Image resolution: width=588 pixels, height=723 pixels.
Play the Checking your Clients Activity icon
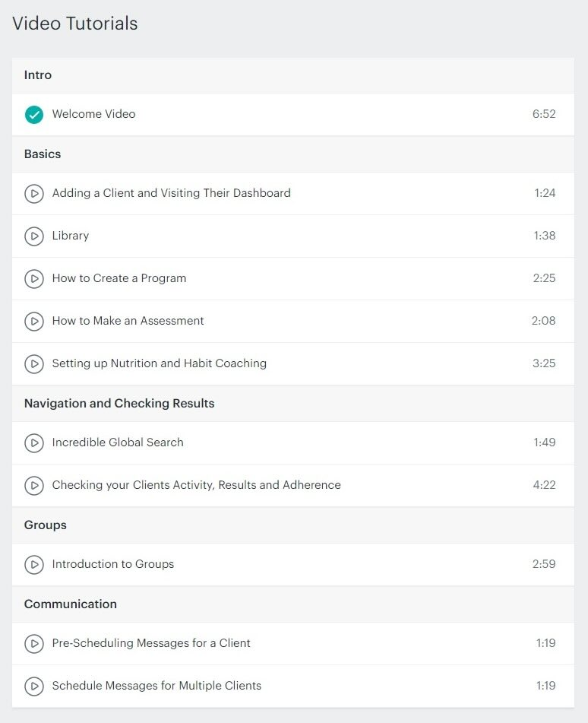(34, 486)
